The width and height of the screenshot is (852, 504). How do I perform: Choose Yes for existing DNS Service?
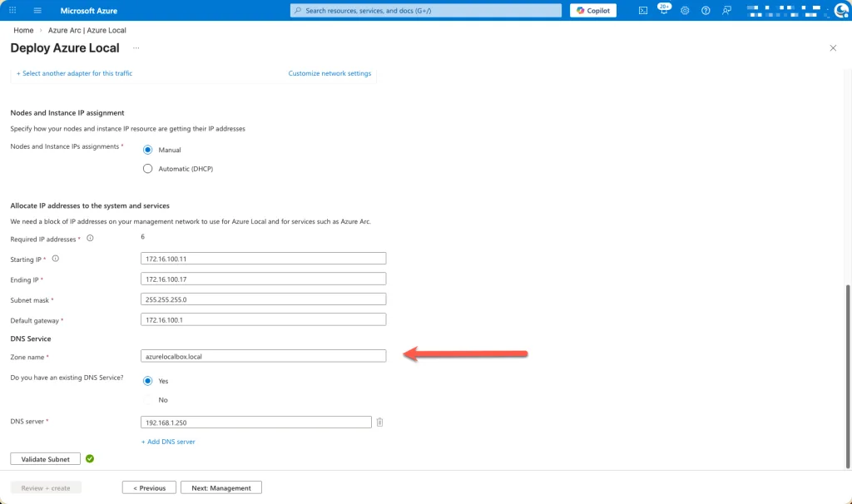click(148, 381)
